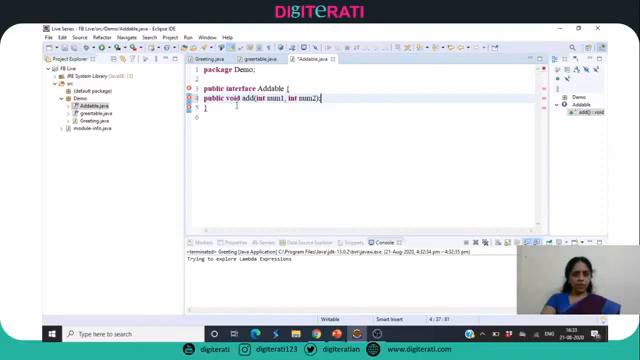Image resolution: width=640 pixels, height=360 pixels.
Task: Open the Refactor menu
Action: click(102, 38)
